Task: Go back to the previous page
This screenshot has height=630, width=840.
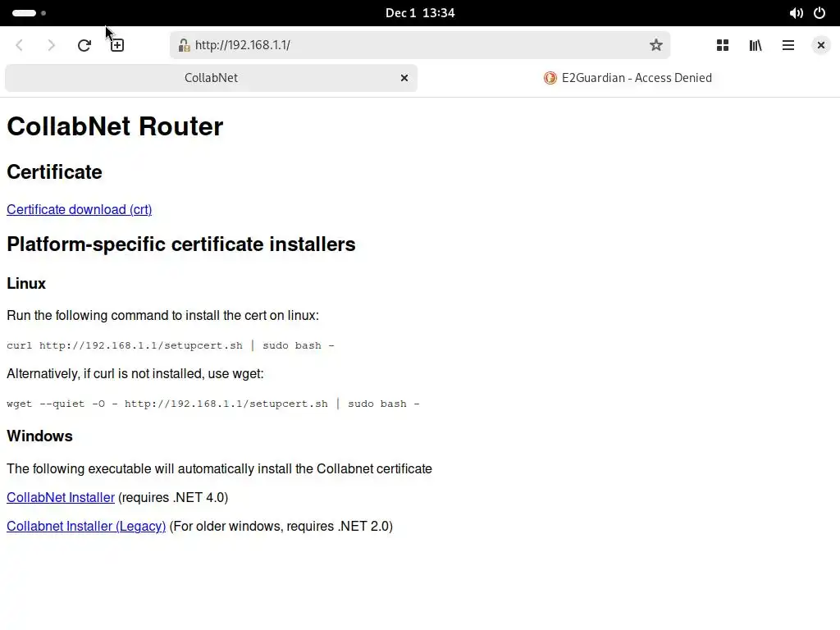Action: 20,45
